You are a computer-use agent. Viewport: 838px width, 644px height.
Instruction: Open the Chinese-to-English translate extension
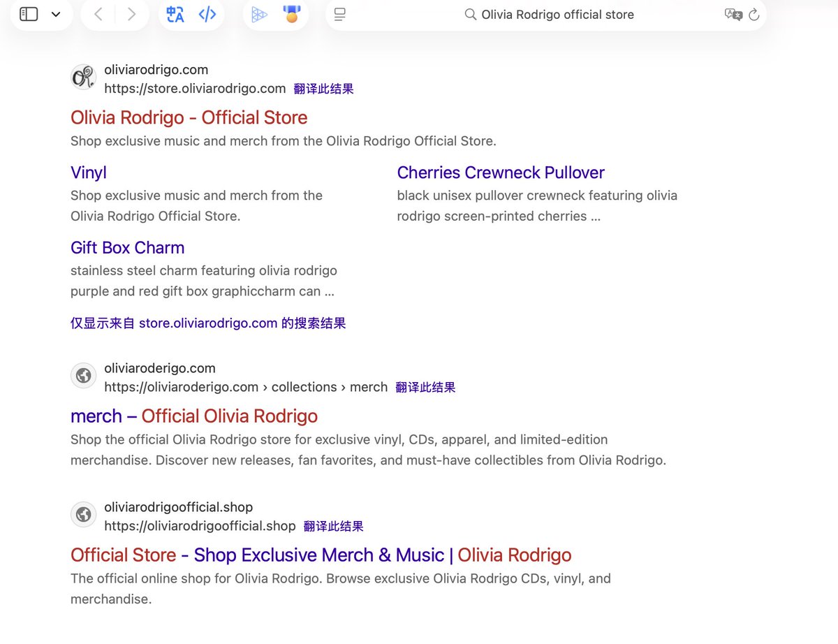[175, 14]
